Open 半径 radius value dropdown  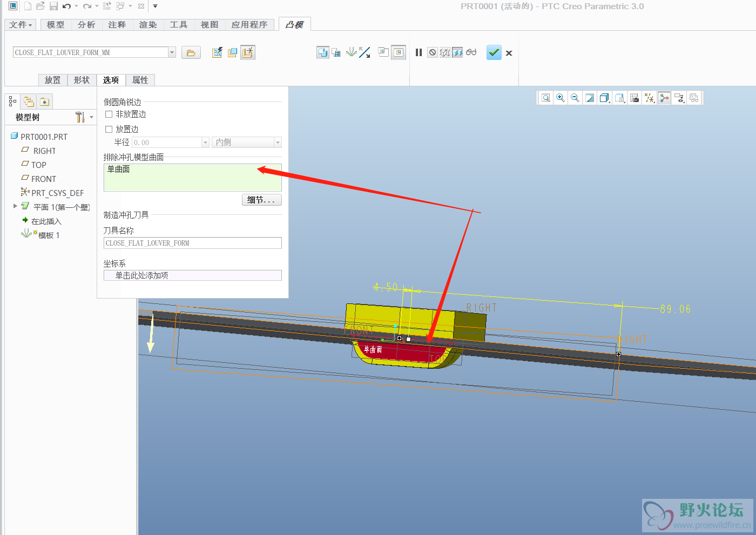coord(205,143)
